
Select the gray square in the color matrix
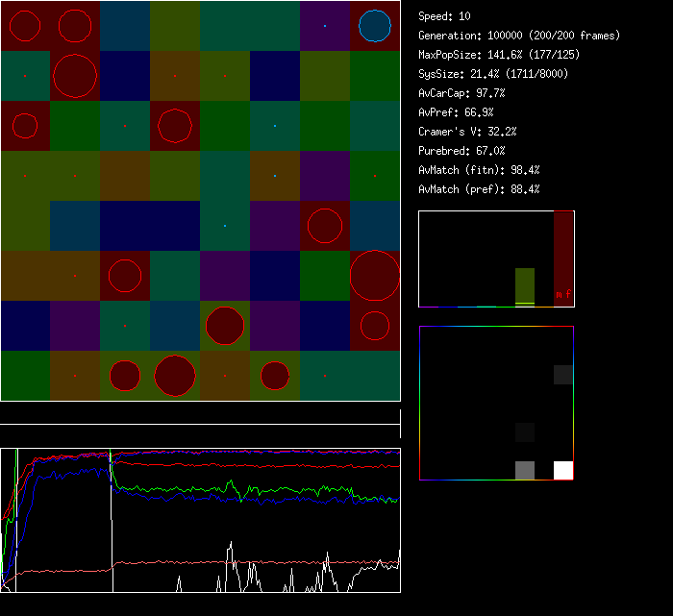(x=524, y=470)
